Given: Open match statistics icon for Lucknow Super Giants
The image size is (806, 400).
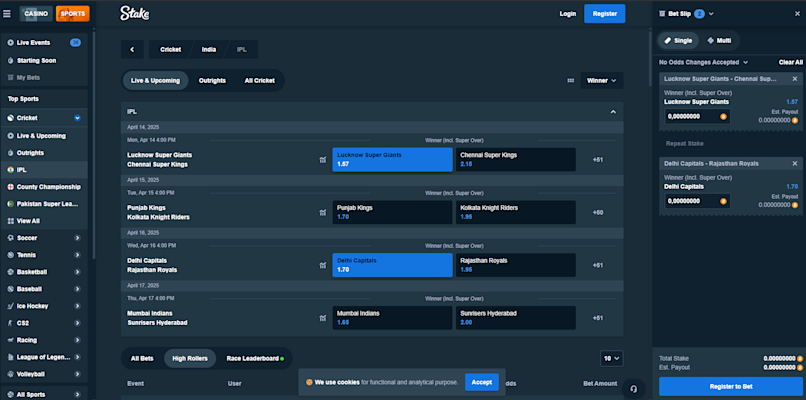Looking at the screenshot, I should click(322, 160).
